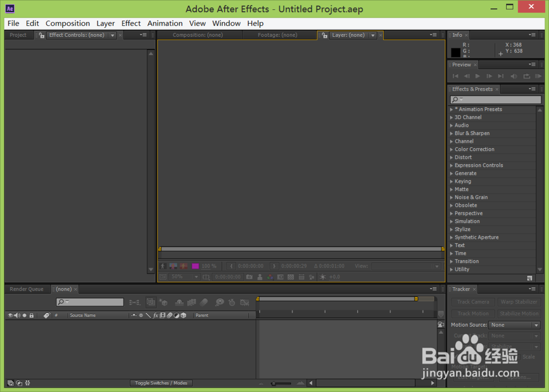Click the Effects & Presets search field

click(495, 100)
